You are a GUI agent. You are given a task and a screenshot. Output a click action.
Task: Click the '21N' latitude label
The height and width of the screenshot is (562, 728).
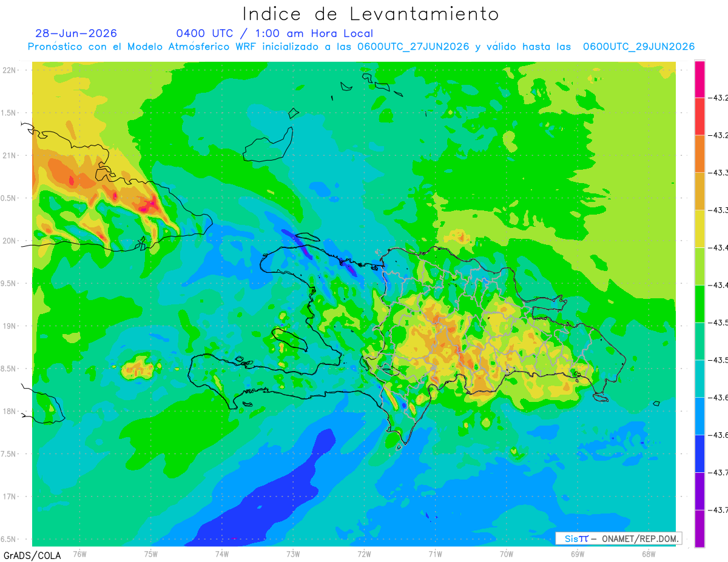click(x=10, y=155)
